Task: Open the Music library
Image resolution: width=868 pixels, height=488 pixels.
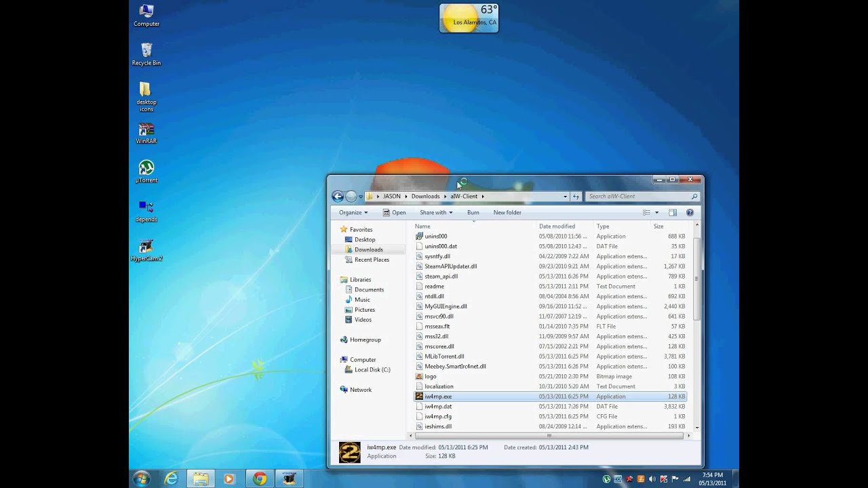Action: [362, 300]
